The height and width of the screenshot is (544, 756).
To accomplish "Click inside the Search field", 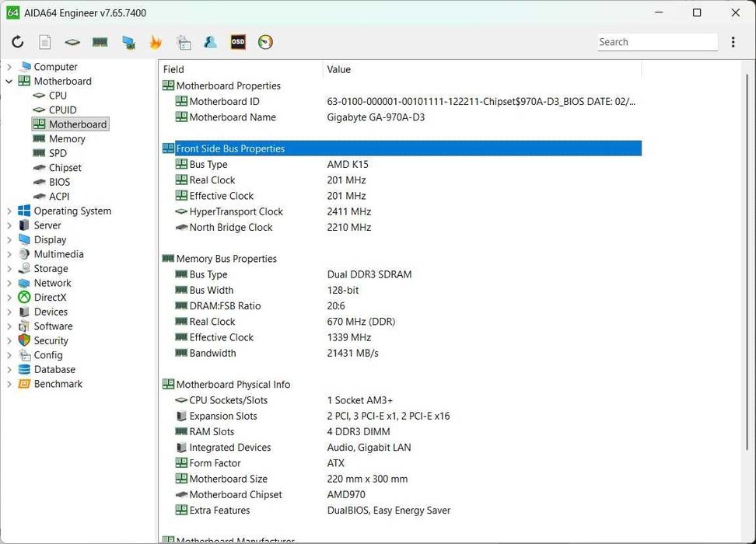I will point(658,42).
